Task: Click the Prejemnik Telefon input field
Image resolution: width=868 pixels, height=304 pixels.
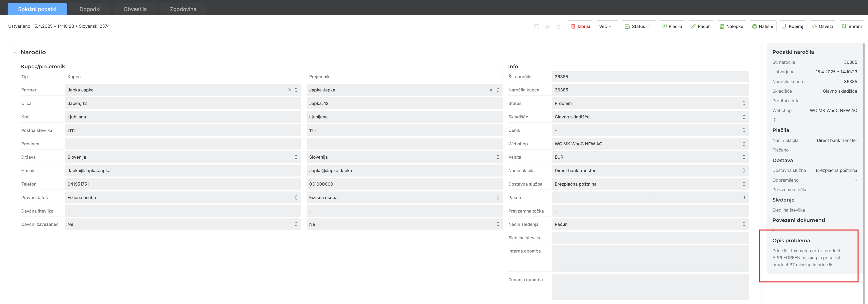Action: click(x=404, y=184)
